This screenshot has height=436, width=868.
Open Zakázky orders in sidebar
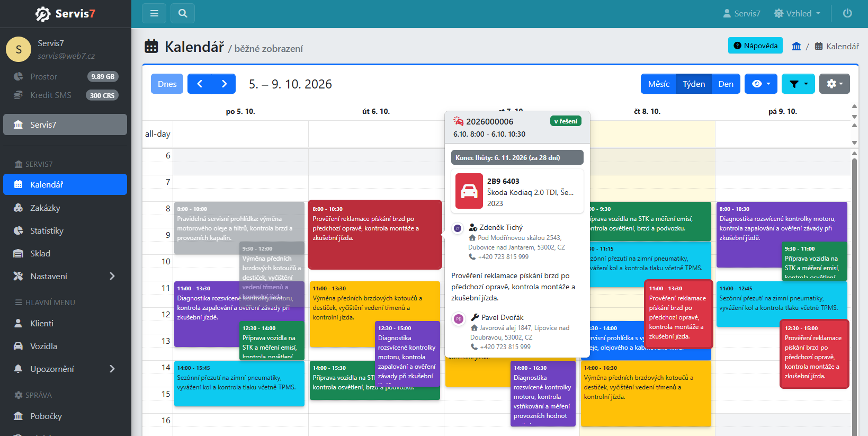65,208
